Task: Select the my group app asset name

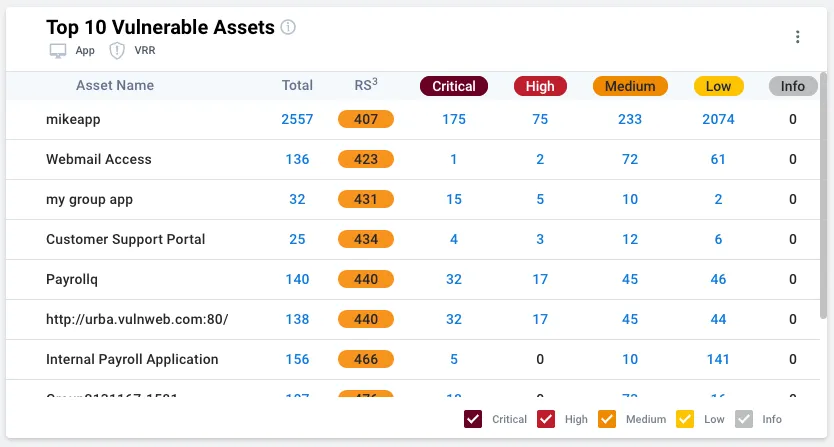Action: tap(89, 200)
